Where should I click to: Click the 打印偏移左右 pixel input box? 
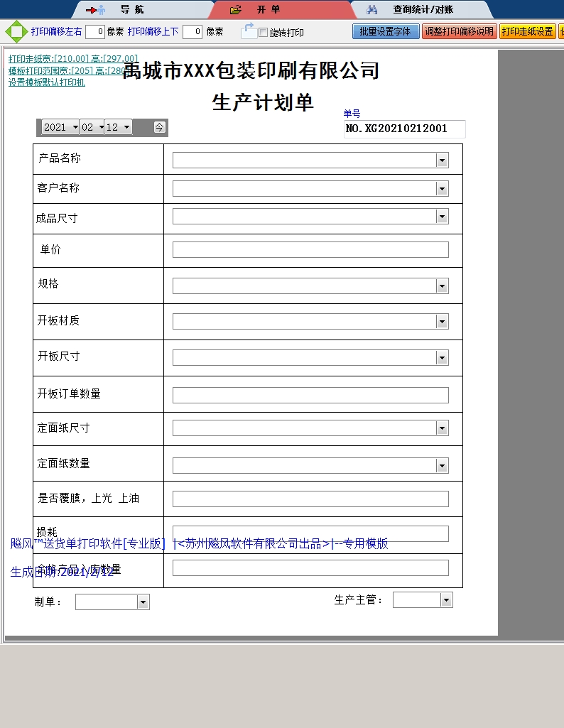(x=95, y=32)
